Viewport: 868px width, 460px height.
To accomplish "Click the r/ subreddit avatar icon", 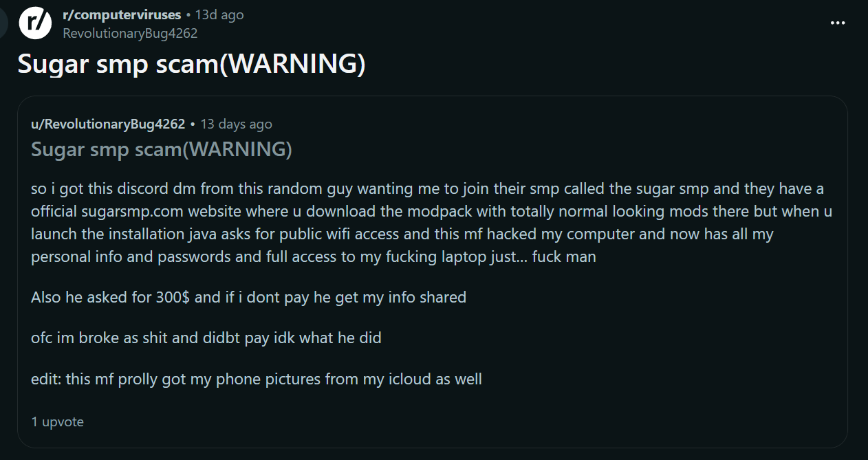I will point(36,23).
